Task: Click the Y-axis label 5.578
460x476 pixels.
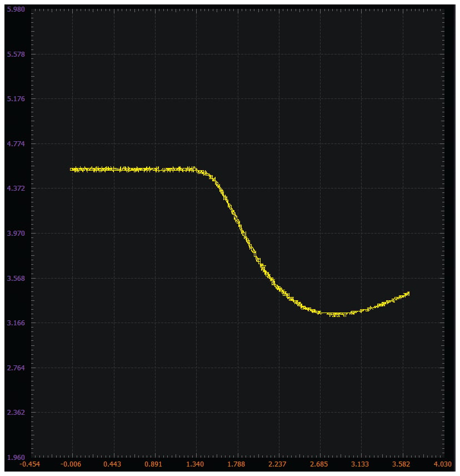Action: pyautogui.click(x=16, y=54)
